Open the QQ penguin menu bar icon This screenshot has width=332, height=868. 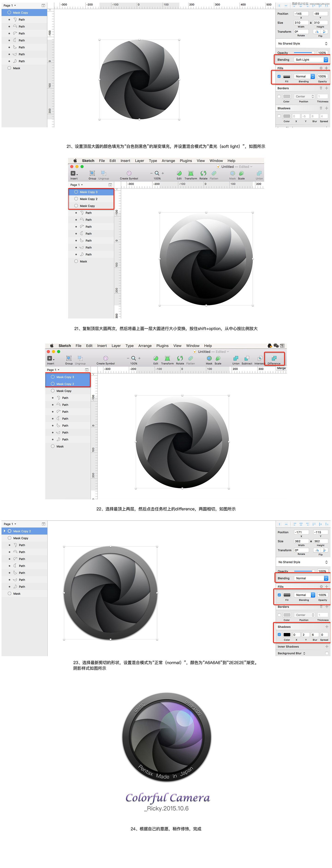click(270, 346)
